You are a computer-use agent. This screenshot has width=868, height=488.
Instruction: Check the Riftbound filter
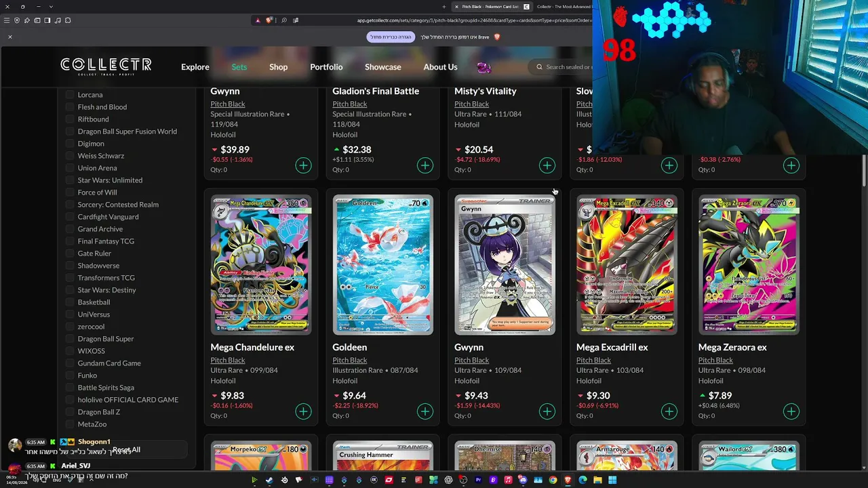[x=70, y=119]
